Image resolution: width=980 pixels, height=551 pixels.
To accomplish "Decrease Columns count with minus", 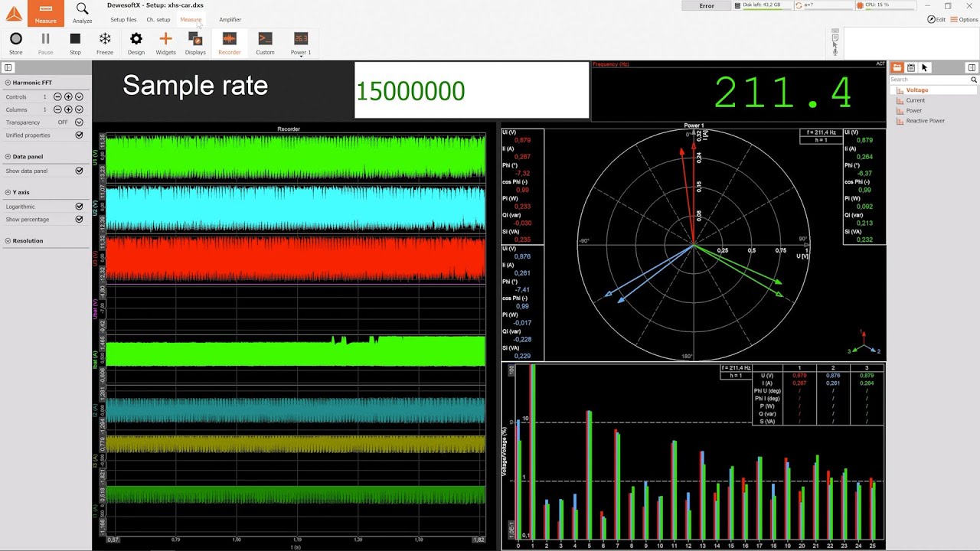I will [57, 109].
